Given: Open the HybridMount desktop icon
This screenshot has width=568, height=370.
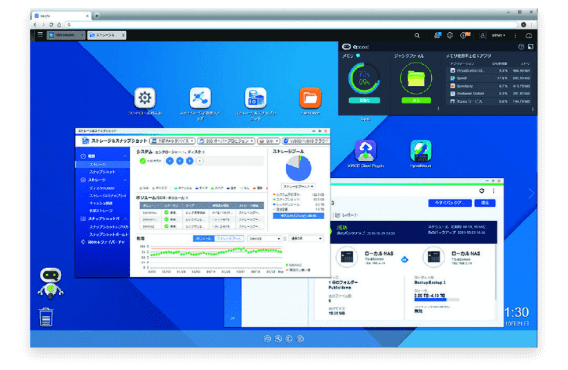Looking at the screenshot, I should pos(421,151).
